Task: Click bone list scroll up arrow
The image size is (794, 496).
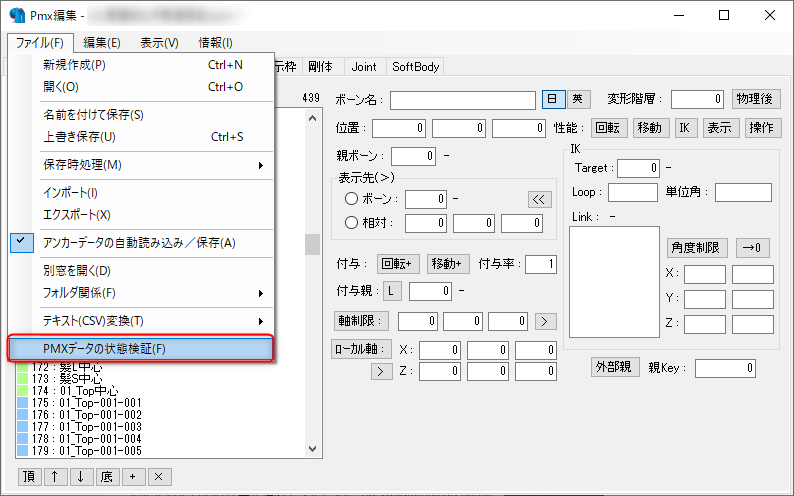Action: pyautogui.click(x=312, y=118)
